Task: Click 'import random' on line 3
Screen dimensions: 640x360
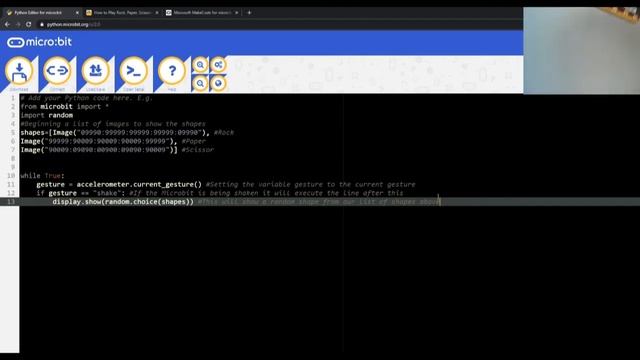Action: [47, 116]
